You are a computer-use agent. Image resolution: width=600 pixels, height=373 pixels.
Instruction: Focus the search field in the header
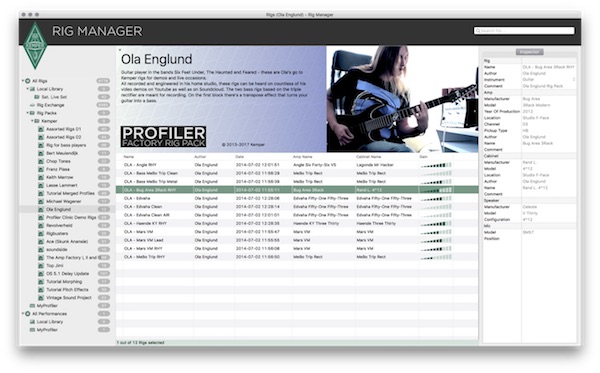click(x=524, y=31)
